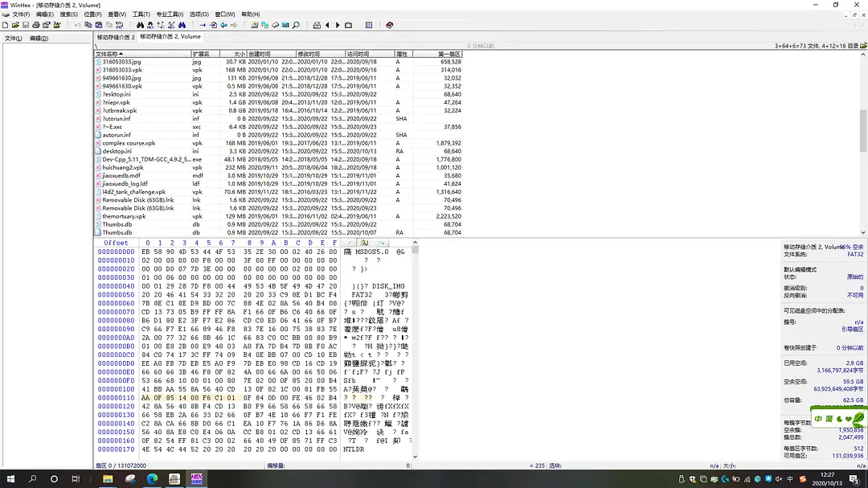Click the New file toolbar icon
The image size is (868, 488).
pyautogui.click(x=5, y=25)
